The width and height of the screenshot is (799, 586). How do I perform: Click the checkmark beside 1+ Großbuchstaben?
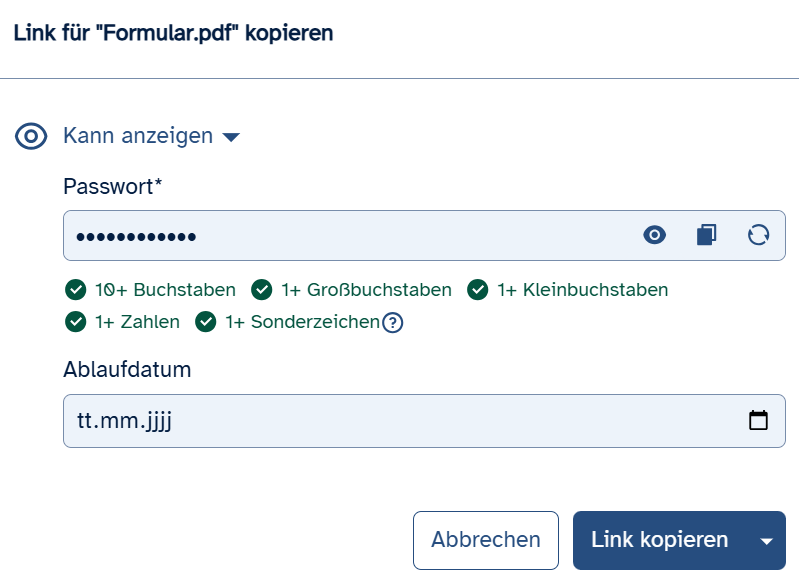(261, 290)
